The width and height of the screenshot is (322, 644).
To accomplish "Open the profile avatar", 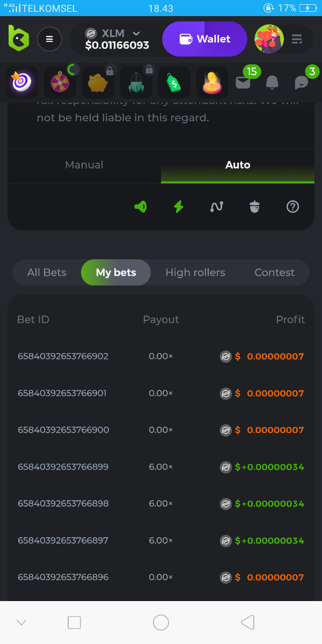I will tap(269, 39).
